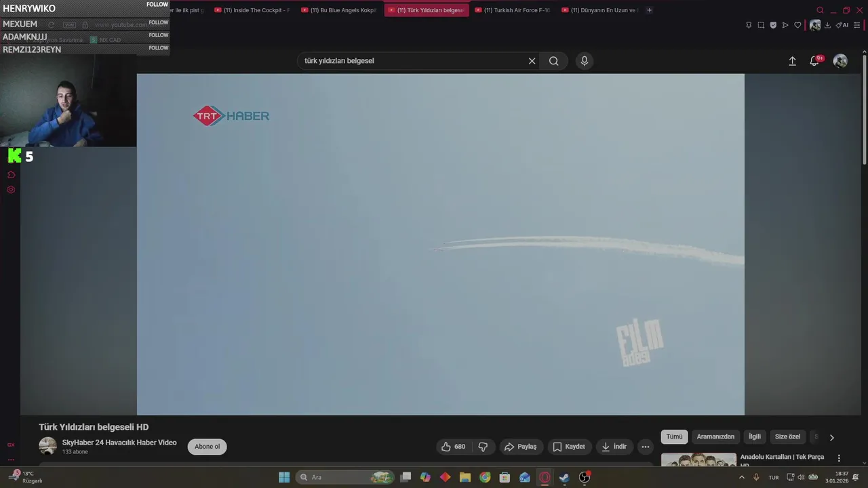Image resolution: width=868 pixels, height=488 pixels.
Task: Start voice search with the microphone
Action: click(x=585, y=61)
